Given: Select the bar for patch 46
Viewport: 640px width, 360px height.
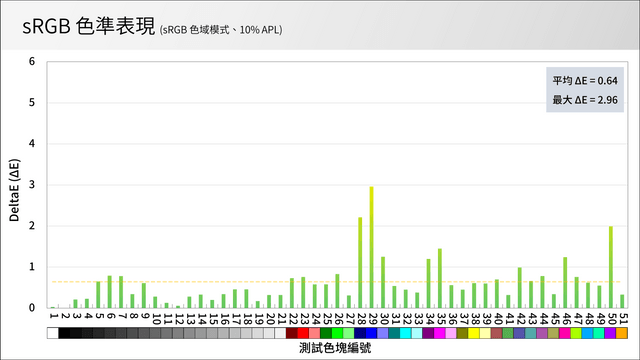Looking at the screenshot, I should [565, 282].
